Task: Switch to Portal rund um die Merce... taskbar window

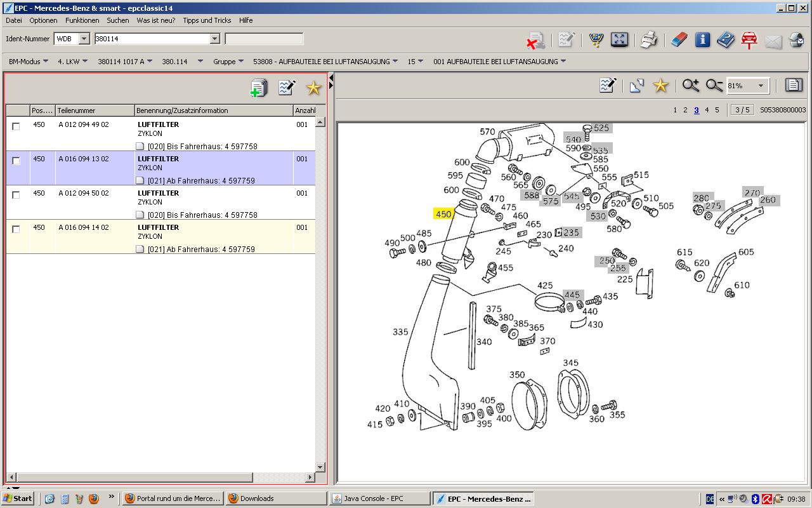Action: click(173, 498)
